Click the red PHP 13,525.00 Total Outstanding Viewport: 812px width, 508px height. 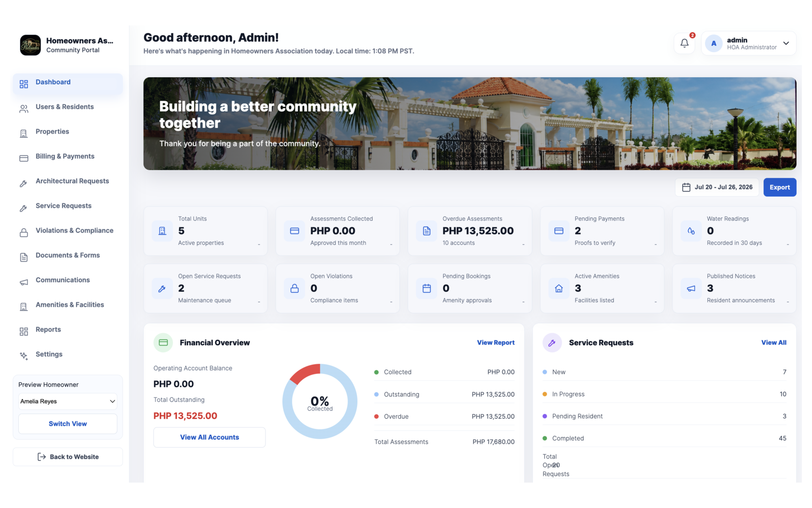185,416
